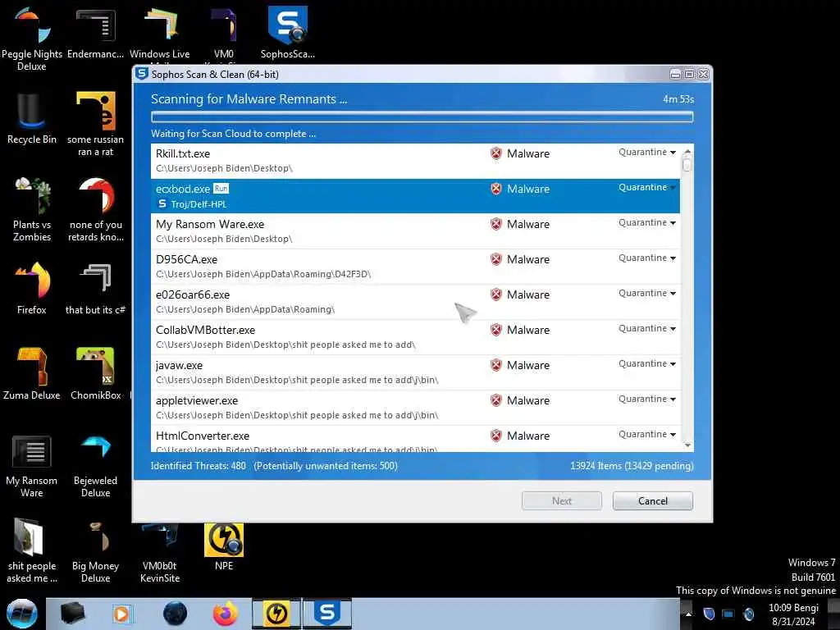
Task: Launch Zuma Deluxe desktop icon
Action: (32, 374)
